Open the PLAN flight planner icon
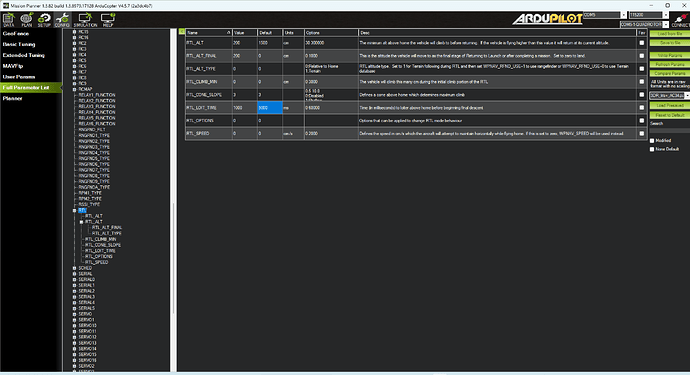This screenshot has height=375, width=690. coord(26,20)
